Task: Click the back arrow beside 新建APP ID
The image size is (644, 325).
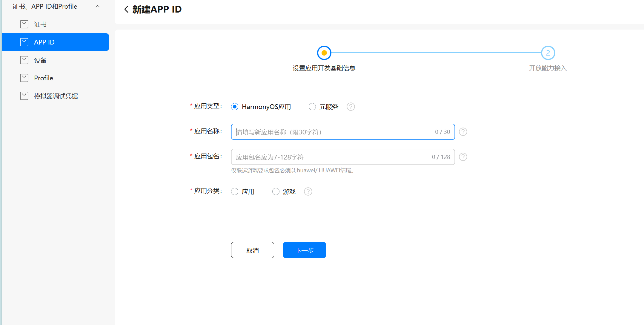Action: click(126, 9)
